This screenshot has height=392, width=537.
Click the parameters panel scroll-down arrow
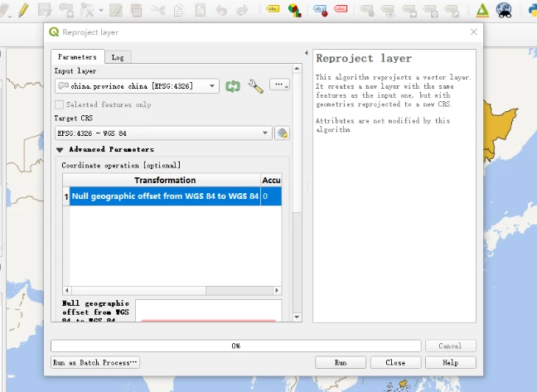tap(297, 317)
